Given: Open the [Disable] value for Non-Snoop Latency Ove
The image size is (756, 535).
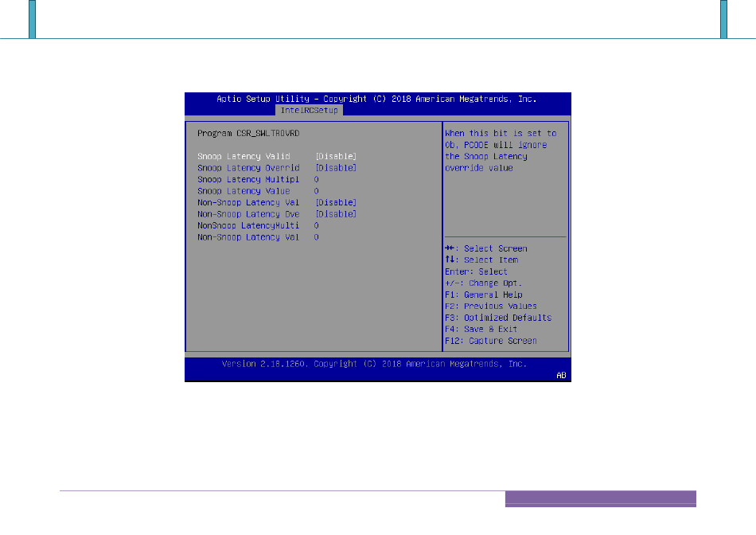Looking at the screenshot, I should pos(336,214).
